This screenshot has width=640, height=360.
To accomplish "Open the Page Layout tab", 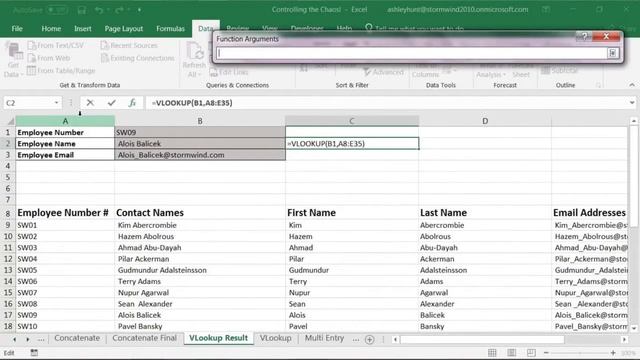I will (x=124, y=28).
